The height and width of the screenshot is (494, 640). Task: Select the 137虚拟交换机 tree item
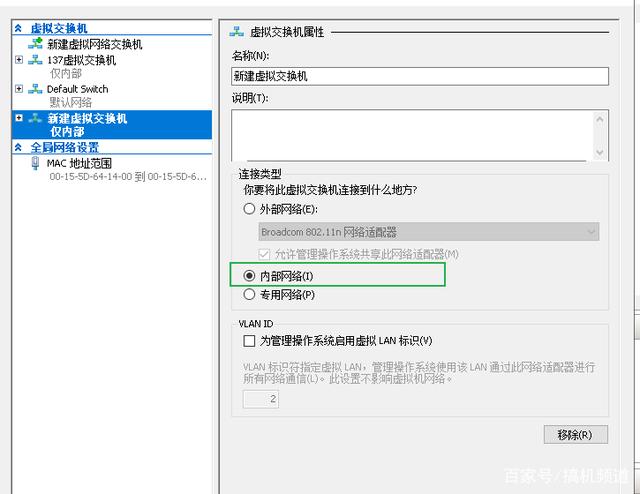coord(81,60)
